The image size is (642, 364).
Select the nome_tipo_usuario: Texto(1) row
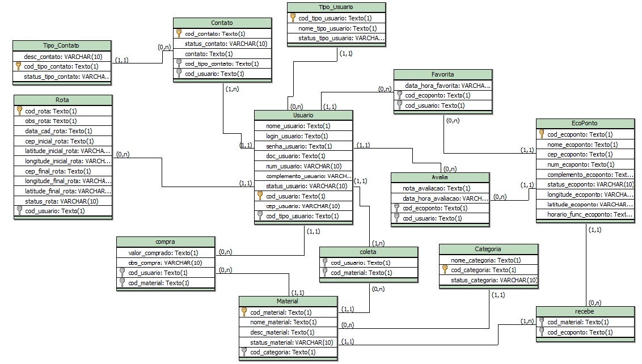(x=336, y=28)
